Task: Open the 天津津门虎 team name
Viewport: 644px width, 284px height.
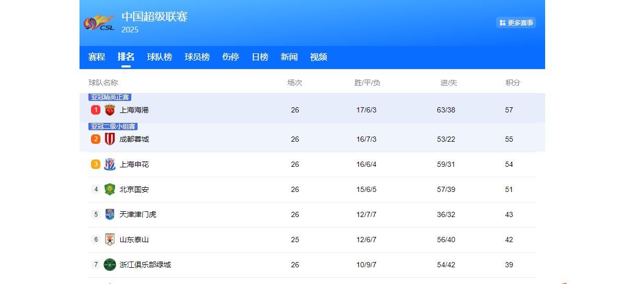Action: (x=138, y=214)
